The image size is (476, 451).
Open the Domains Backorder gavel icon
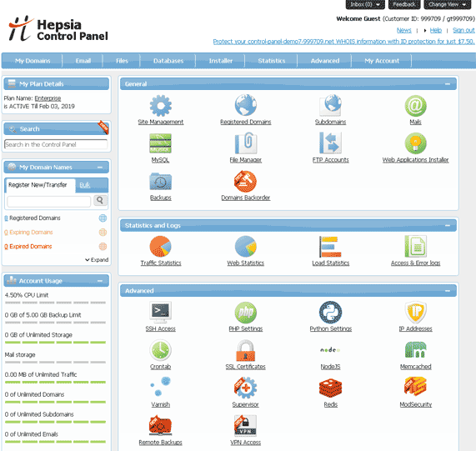[246, 181]
